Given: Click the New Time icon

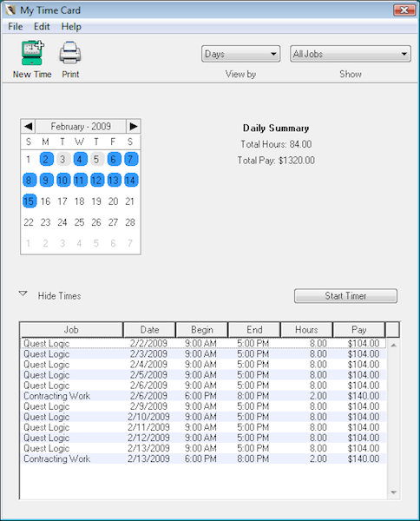Looking at the screenshot, I should click(32, 53).
